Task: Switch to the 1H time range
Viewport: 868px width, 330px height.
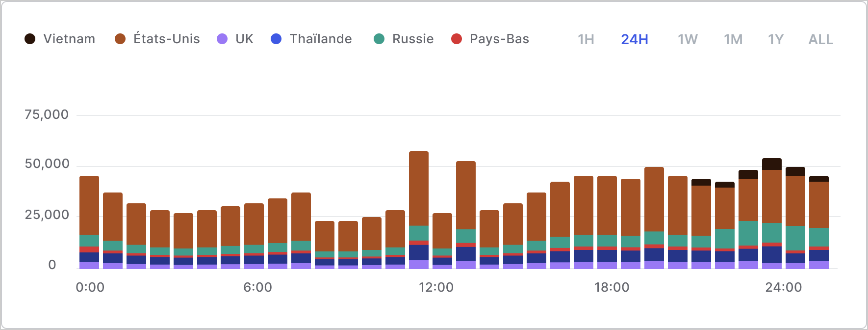Action: [586, 39]
